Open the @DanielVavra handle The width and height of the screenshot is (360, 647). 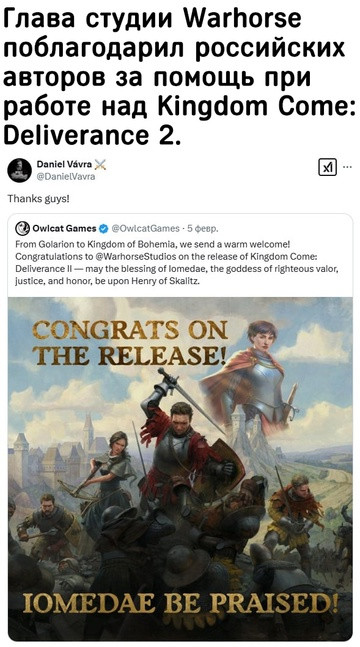(66, 177)
